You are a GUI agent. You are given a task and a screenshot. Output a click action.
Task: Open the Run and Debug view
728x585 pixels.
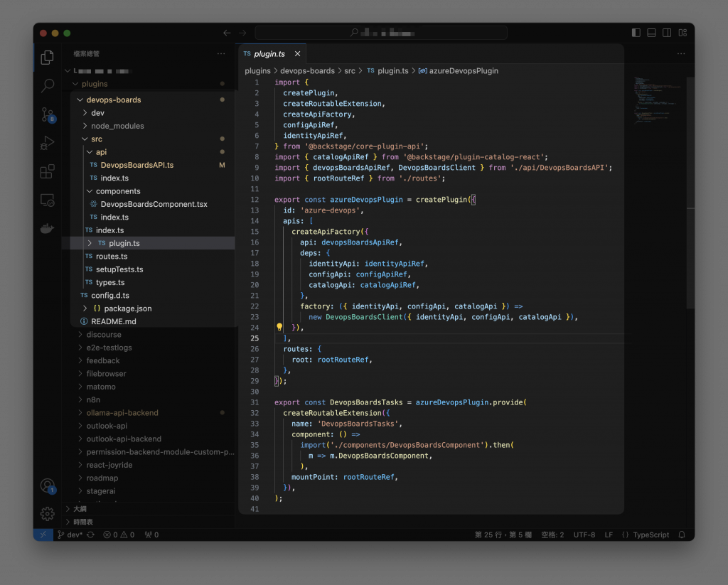[48, 143]
